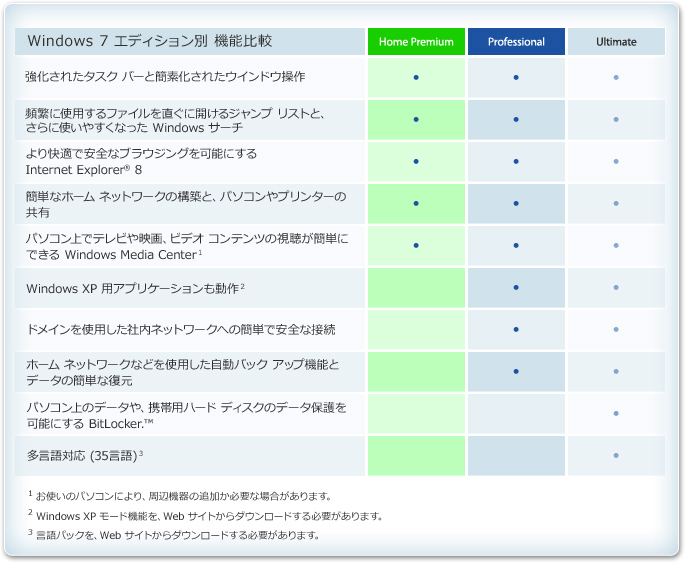Click the Professional column header

(x=516, y=41)
